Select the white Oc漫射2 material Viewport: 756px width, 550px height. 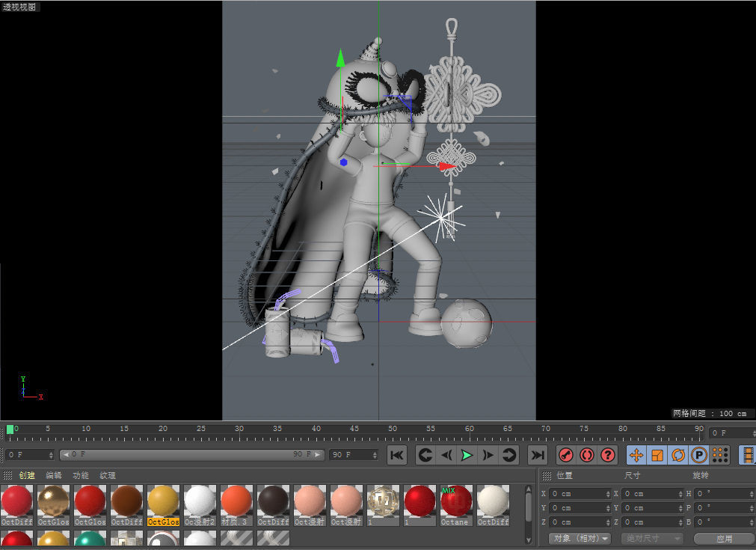click(x=200, y=505)
